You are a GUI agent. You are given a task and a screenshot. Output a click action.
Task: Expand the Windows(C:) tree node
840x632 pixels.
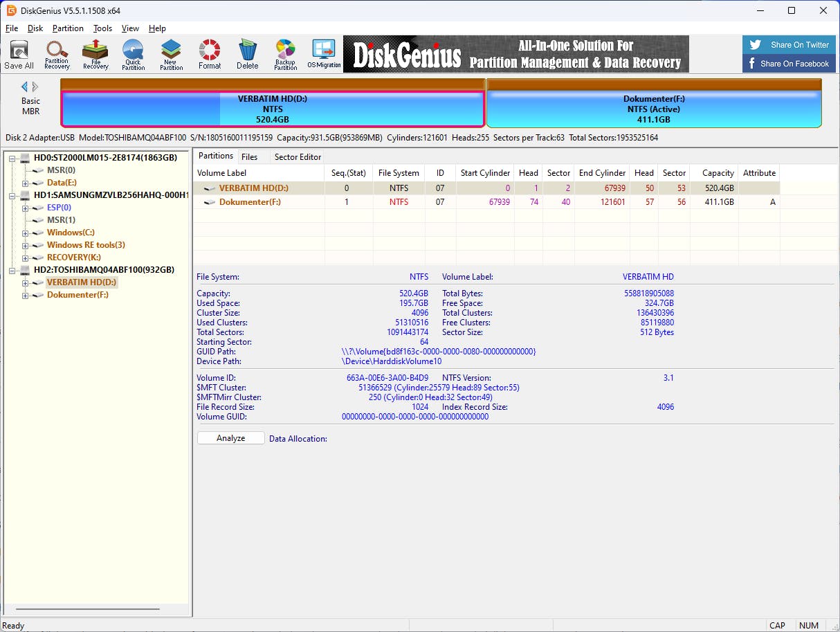(26, 233)
